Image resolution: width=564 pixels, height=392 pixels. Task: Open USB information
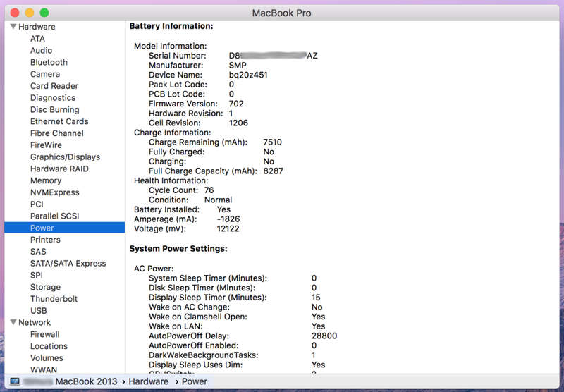click(x=39, y=310)
